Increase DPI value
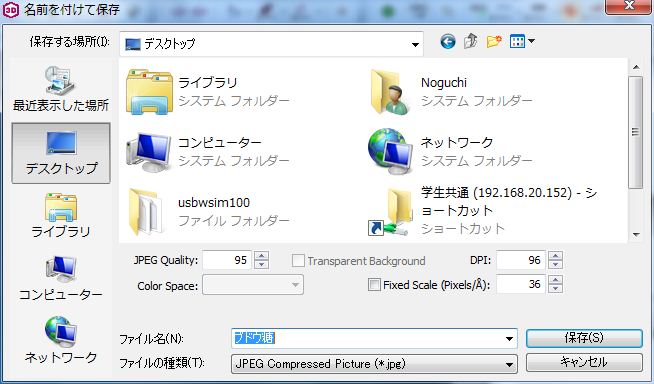The height and width of the screenshot is (384, 654). point(555,256)
